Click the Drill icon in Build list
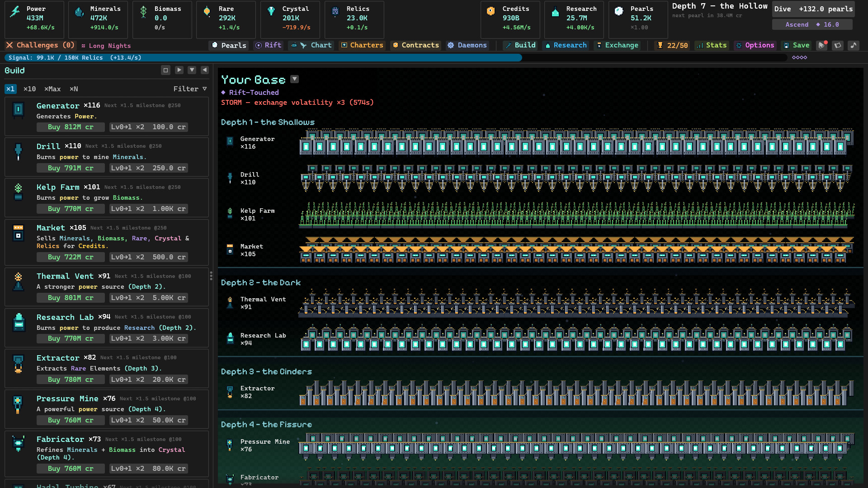Screen dimensions: 868x488 coord(19,151)
